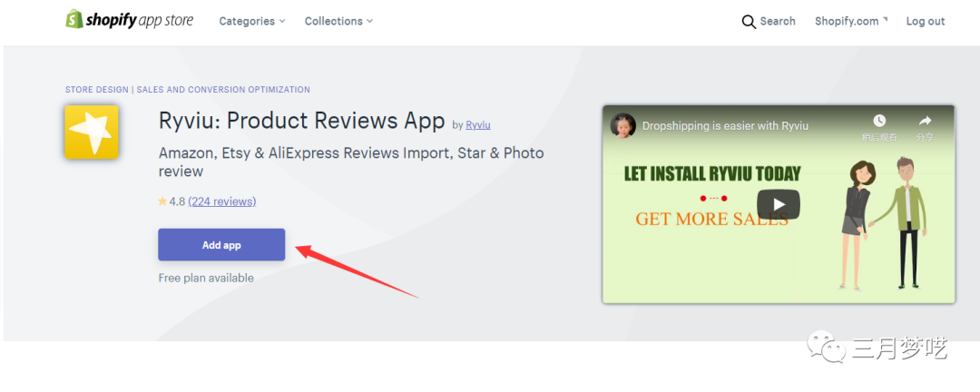Click the Shopify app store bag logo
Viewport: 980px width, 392px height.
coord(74,20)
